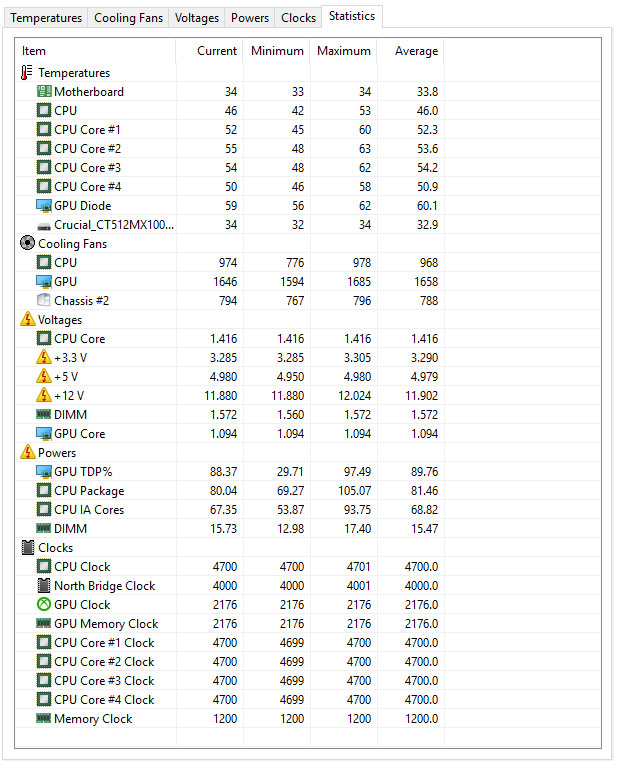Sort by the Current column header

point(209,51)
